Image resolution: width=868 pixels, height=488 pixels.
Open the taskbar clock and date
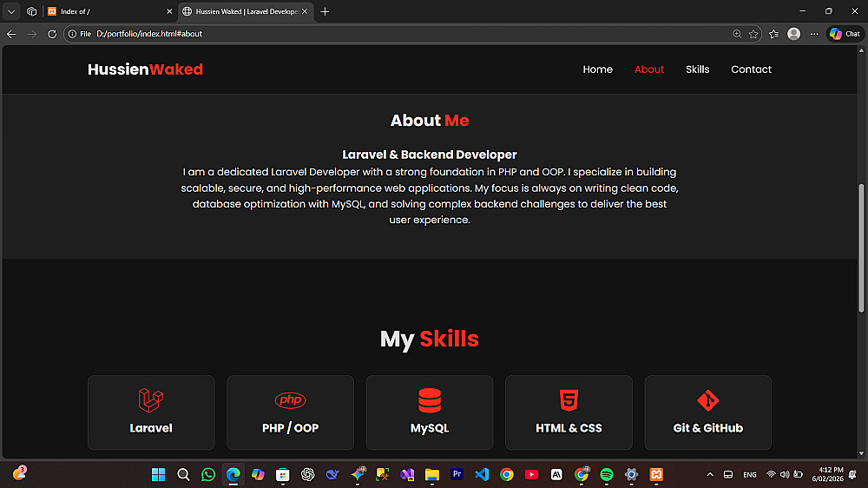point(827,474)
